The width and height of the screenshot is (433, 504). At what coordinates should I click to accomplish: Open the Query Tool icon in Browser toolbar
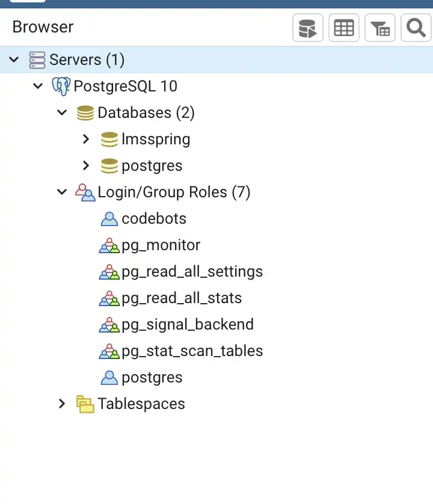pyautogui.click(x=308, y=28)
